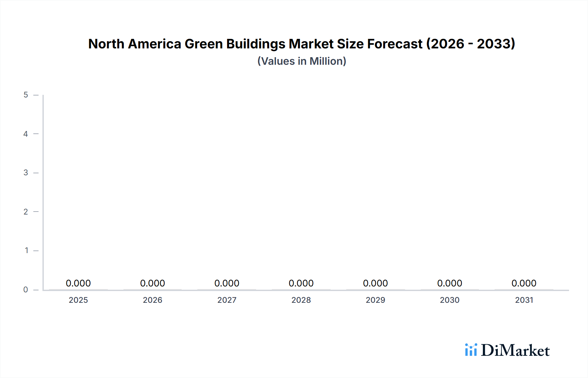Select the subtitle reading Values in Million

pos(301,61)
